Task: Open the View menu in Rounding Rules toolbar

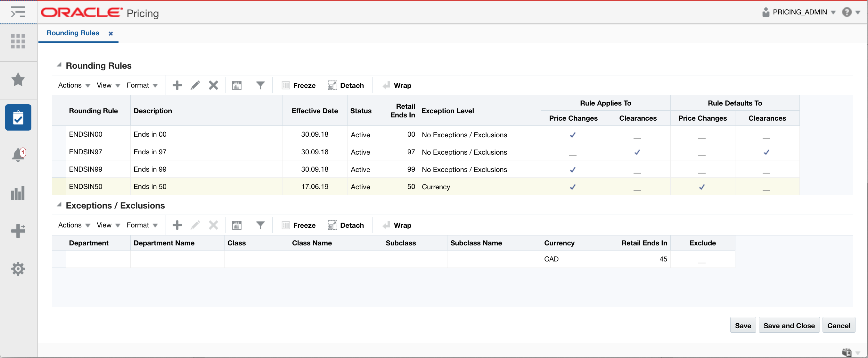Action: pyautogui.click(x=108, y=85)
